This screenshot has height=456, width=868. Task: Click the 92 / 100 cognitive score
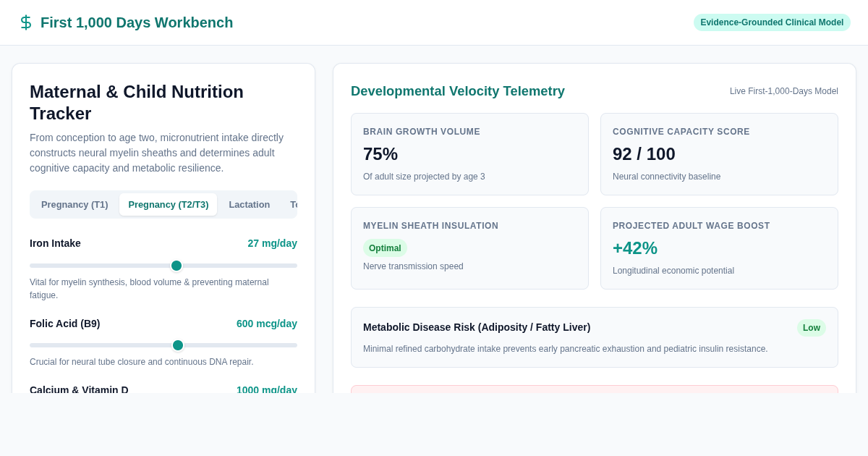pyautogui.click(x=644, y=154)
